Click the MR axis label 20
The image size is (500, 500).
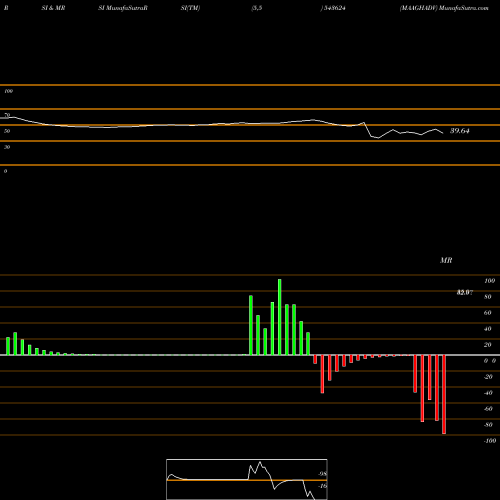(x=488, y=345)
